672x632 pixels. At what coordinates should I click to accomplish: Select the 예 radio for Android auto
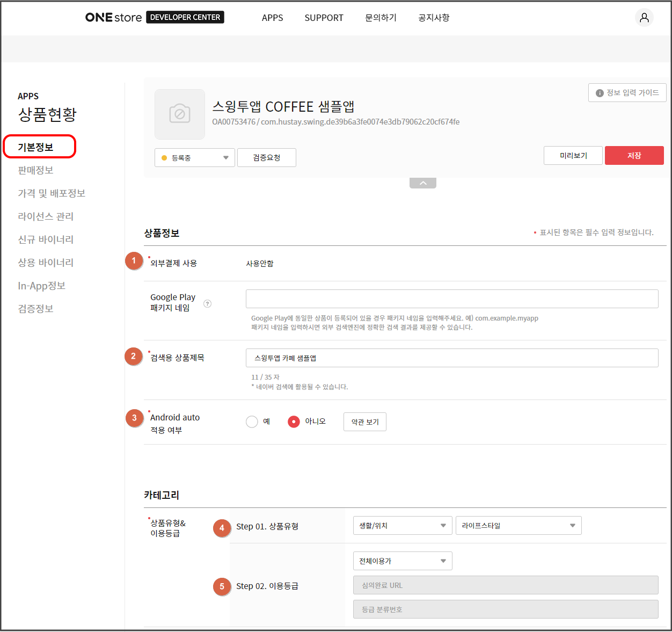(251, 422)
